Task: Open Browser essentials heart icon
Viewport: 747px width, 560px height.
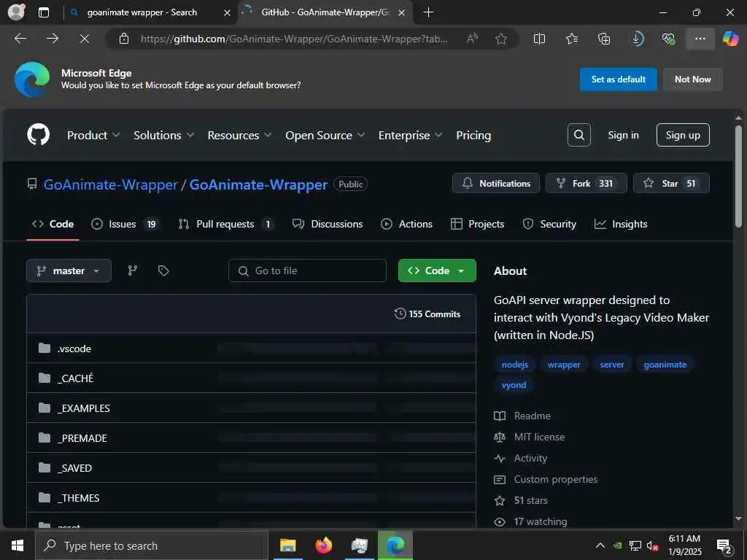Action: coord(668,39)
